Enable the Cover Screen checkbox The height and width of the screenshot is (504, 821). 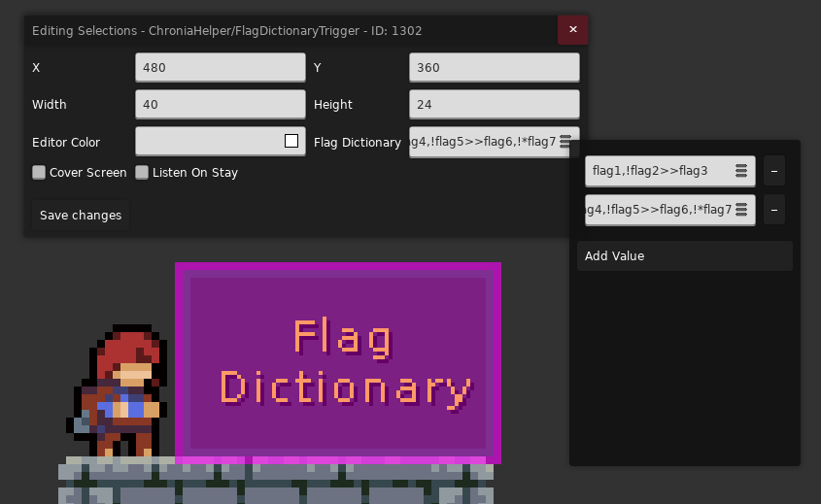click(x=39, y=172)
